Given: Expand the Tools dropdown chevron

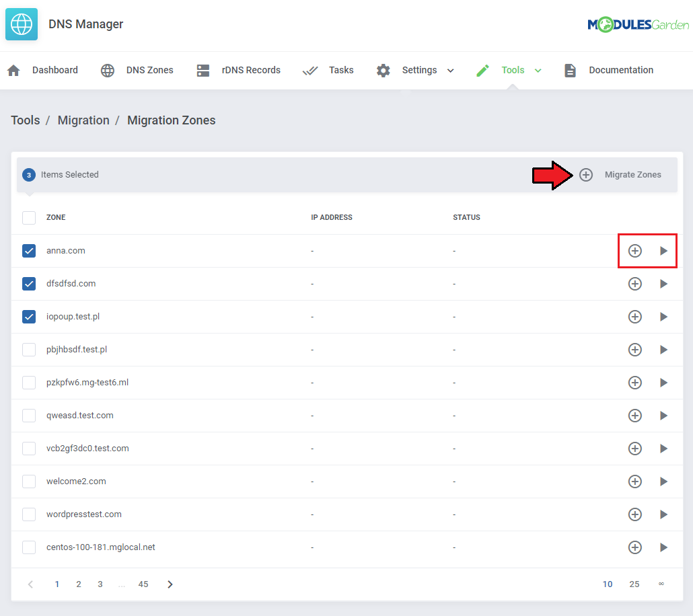Looking at the screenshot, I should coord(538,71).
